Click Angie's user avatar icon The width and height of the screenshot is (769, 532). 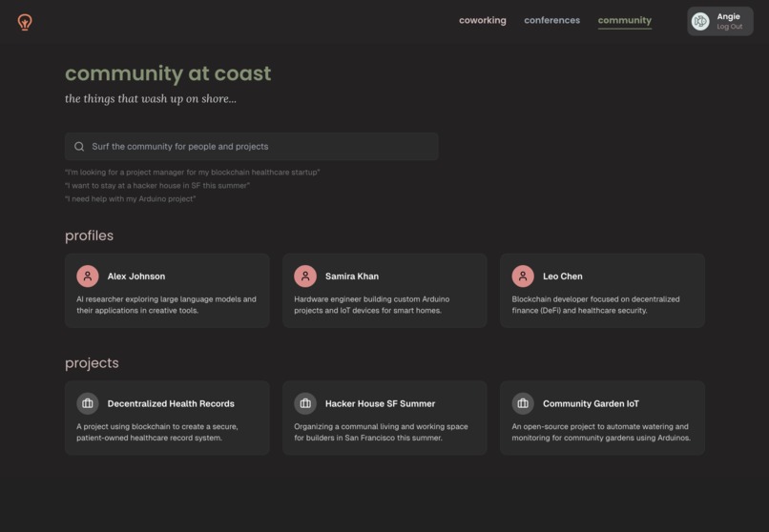tap(700, 21)
